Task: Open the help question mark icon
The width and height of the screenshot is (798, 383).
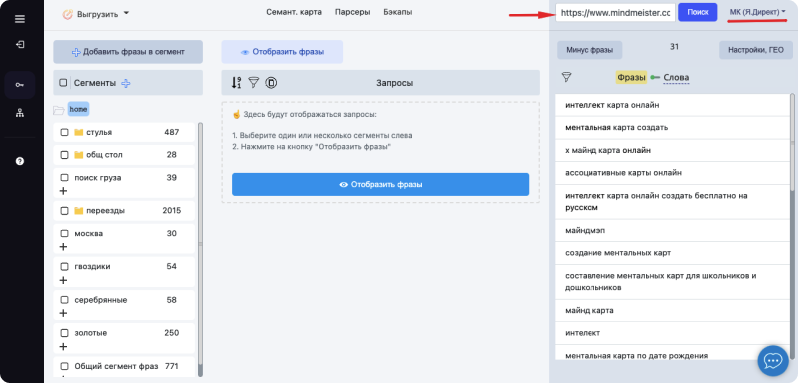Action: click(x=20, y=161)
